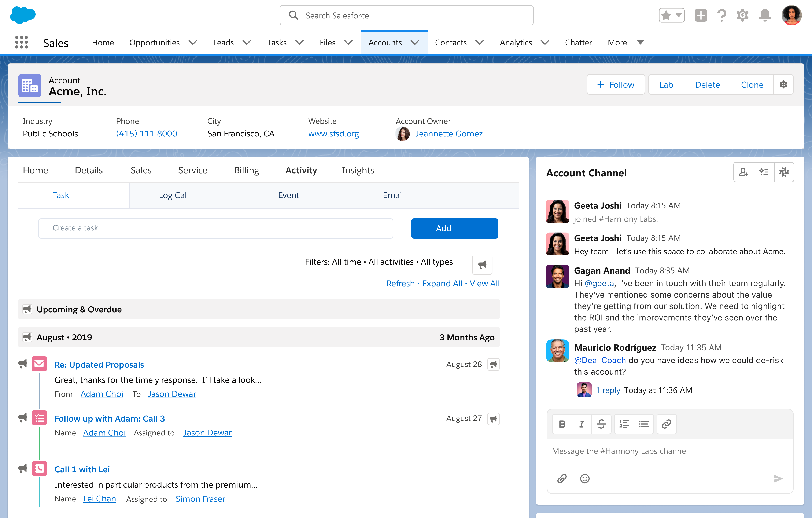Image resolution: width=812 pixels, height=518 pixels.
Task: Open actions menu for August 27 task
Action: click(x=493, y=419)
